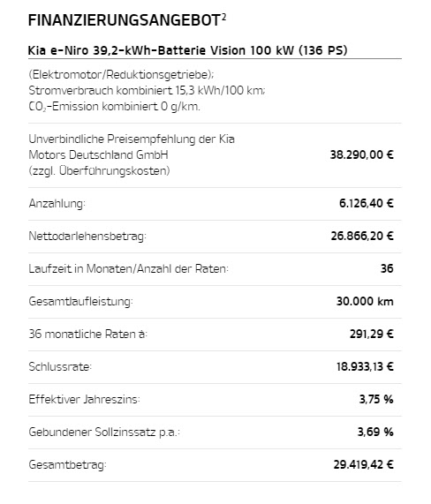Viewport: 431px width, 504px height.
Task: Click the Stromverbrauch kombiniert text line
Action: pyautogui.click(x=147, y=91)
